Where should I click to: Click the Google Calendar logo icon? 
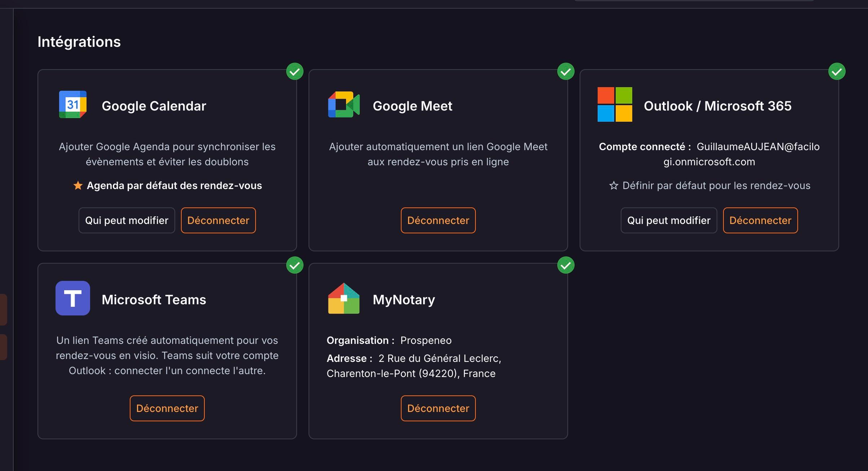(x=73, y=104)
